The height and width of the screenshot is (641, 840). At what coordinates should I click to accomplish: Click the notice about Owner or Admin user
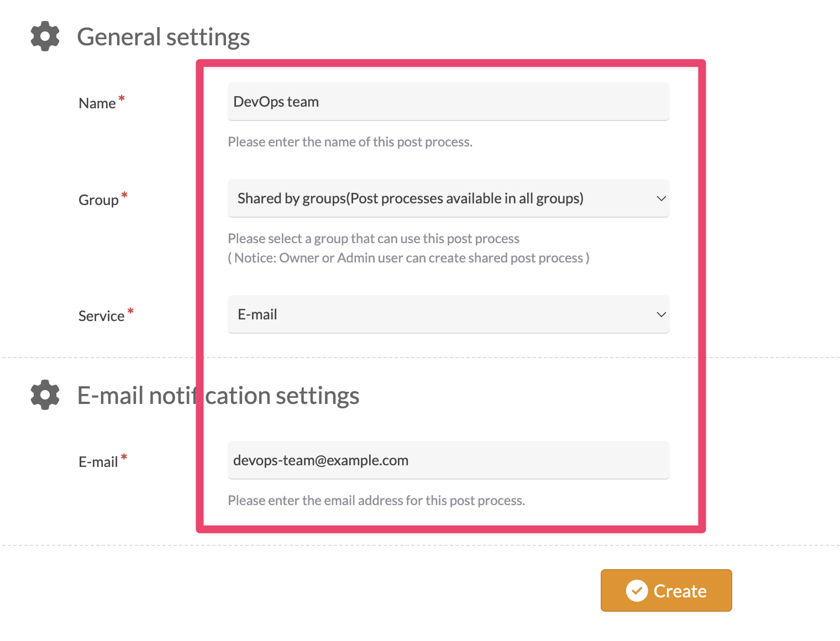pos(408,258)
